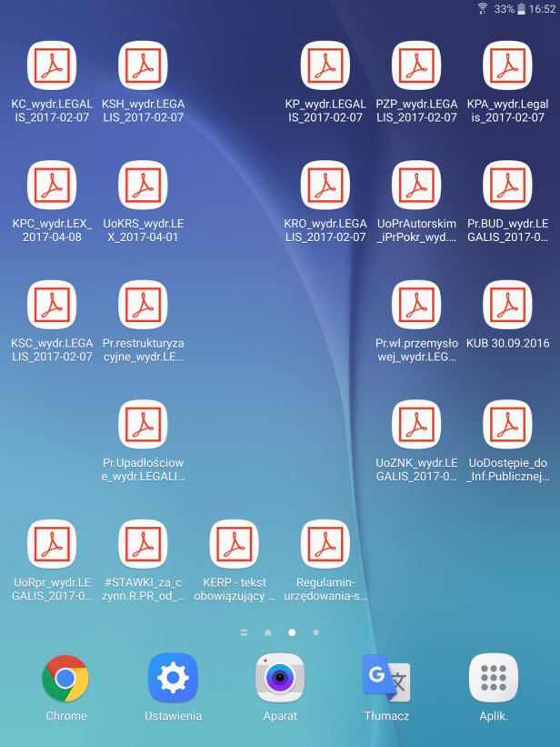Open Tłumacz translate app
The height and width of the screenshot is (747, 560).
386,678
